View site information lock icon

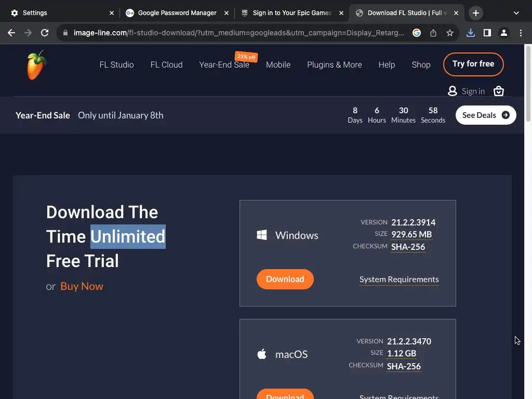click(65, 33)
